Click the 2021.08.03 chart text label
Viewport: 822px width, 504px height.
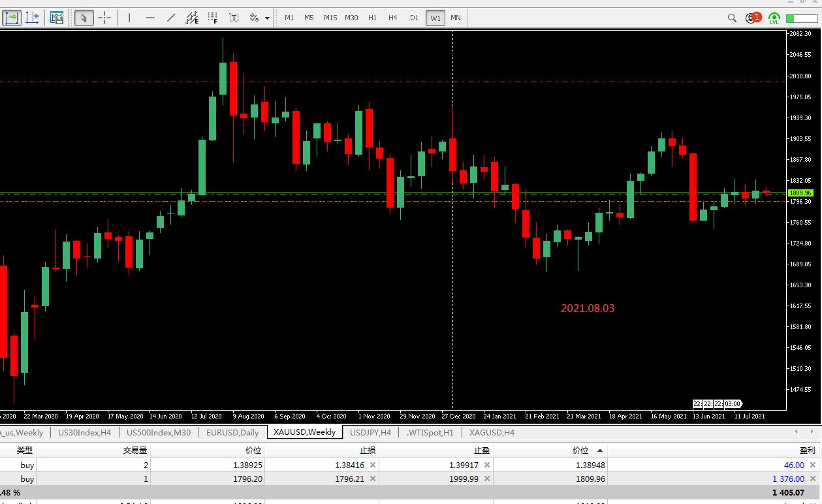[588, 308]
